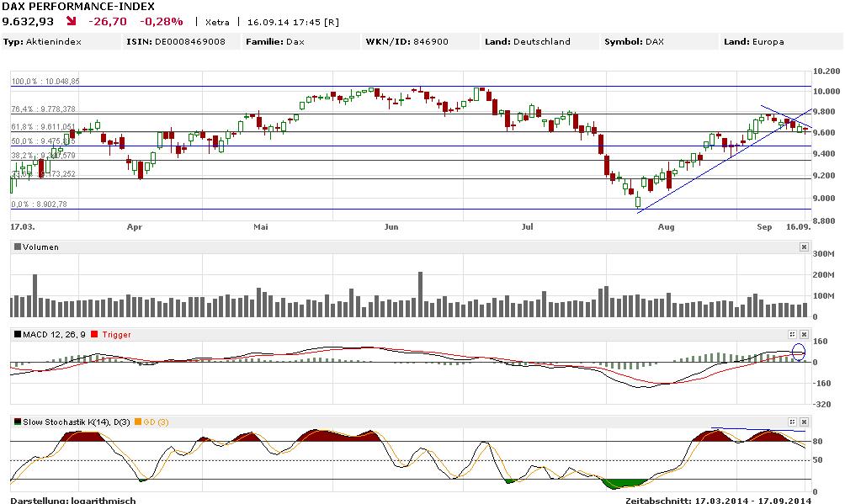
Task: Click the Sep month axis label
Action: [764, 227]
